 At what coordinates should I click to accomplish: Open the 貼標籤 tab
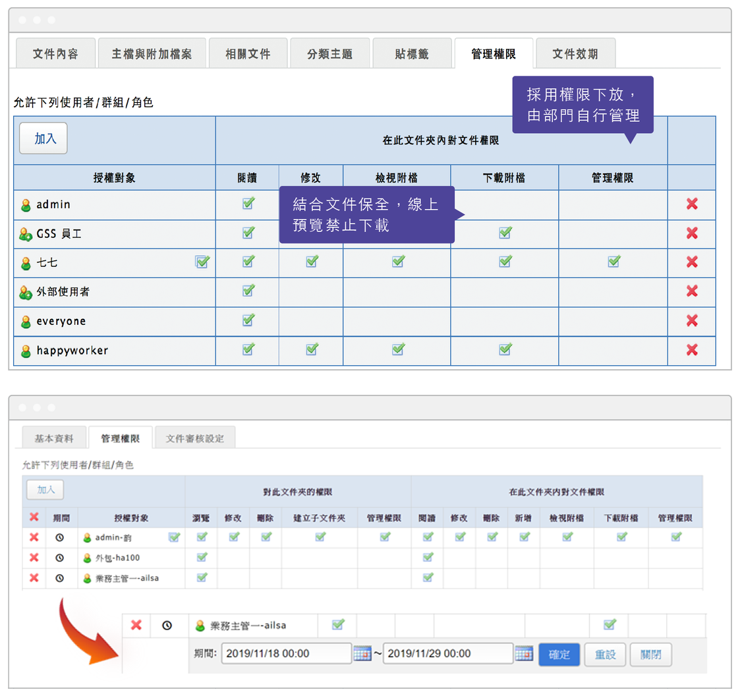coord(412,54)
